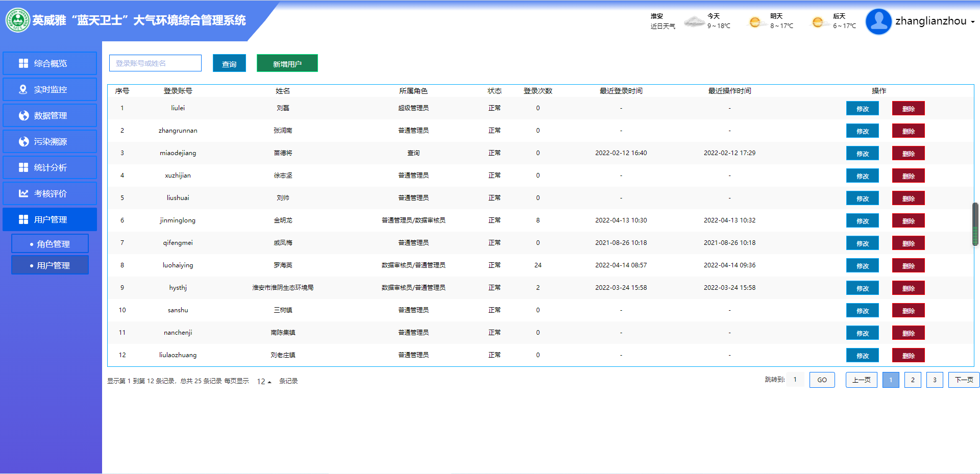The width and height of the screenshot is (980, 474).
Task: Click the globe icon beside 数据管理
Action: point(23,115)
